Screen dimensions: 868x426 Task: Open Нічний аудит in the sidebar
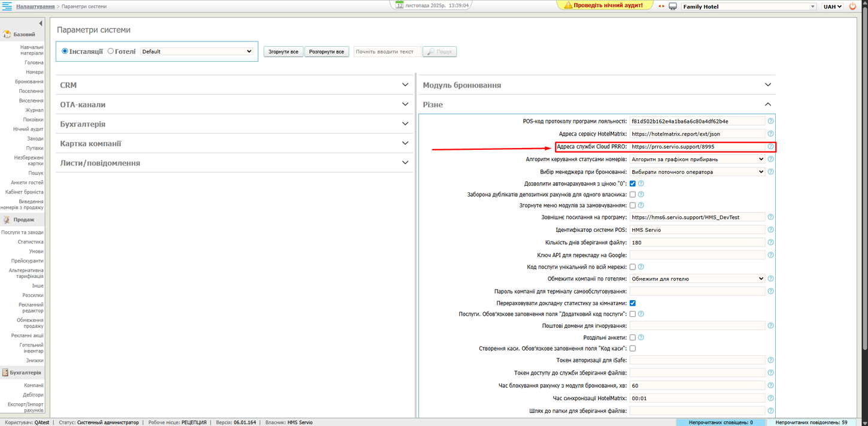click(x=29, y=129)
